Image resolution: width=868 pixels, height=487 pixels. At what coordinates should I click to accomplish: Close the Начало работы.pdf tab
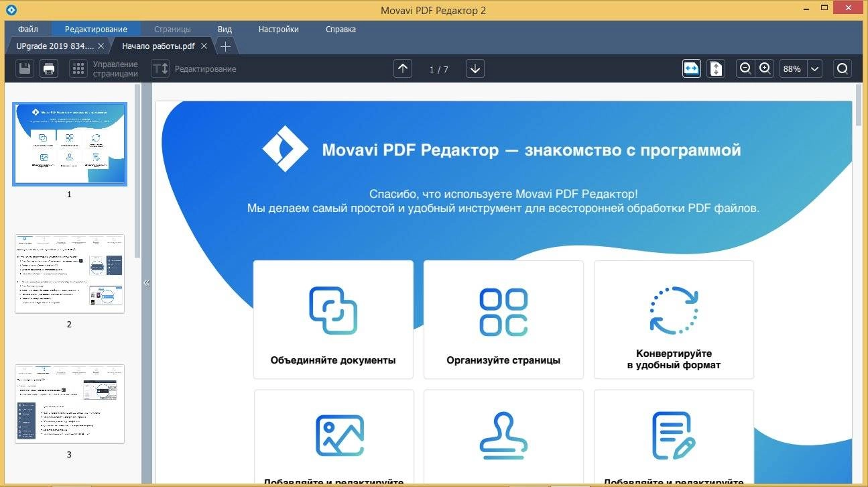(204, 46)
